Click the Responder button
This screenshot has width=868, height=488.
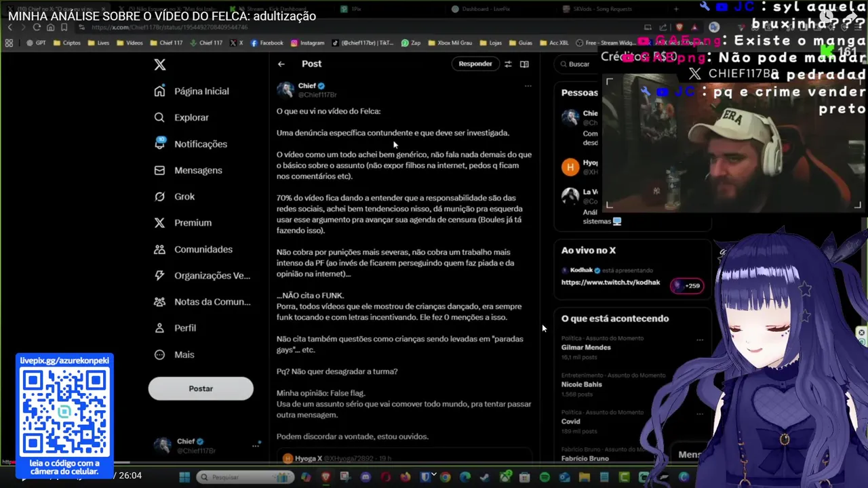tap(475, 64)
